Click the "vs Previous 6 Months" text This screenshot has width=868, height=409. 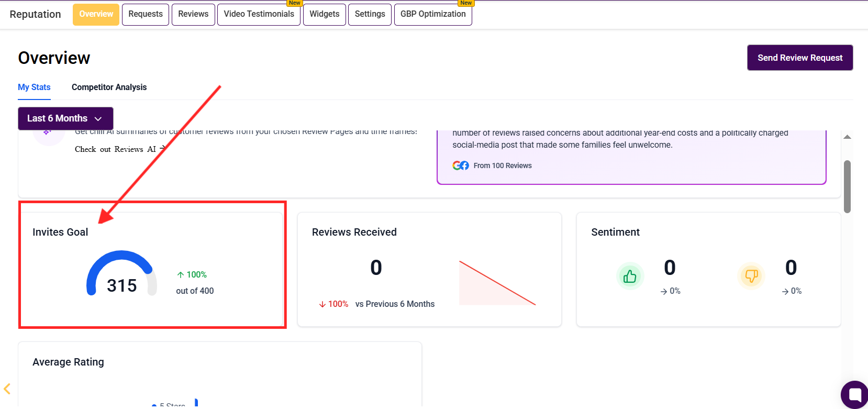(x=395, y=304)
